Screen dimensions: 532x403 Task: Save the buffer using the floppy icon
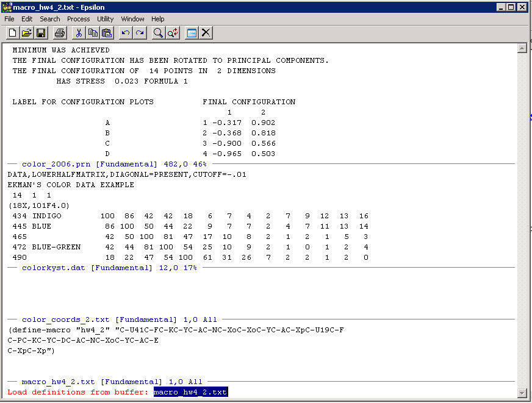pyautogui.click(x=41, y=33)
